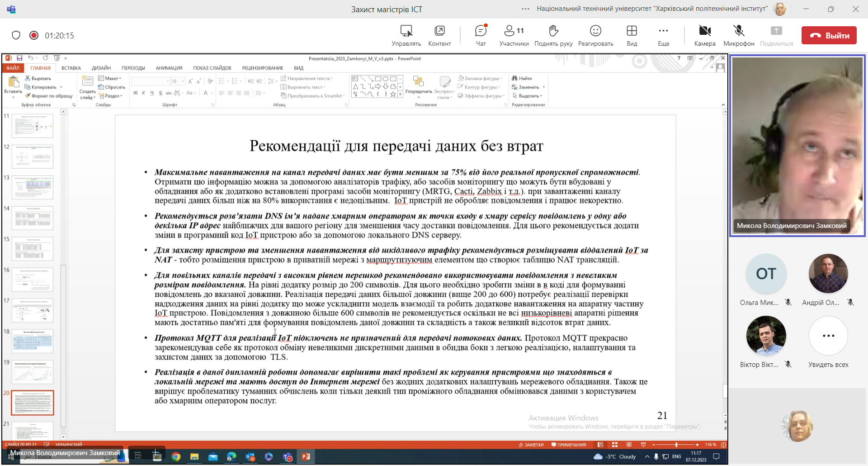This screenshot has height=466, width=868.
Task: Open the Reactions menu
Action: coord(595,35)
